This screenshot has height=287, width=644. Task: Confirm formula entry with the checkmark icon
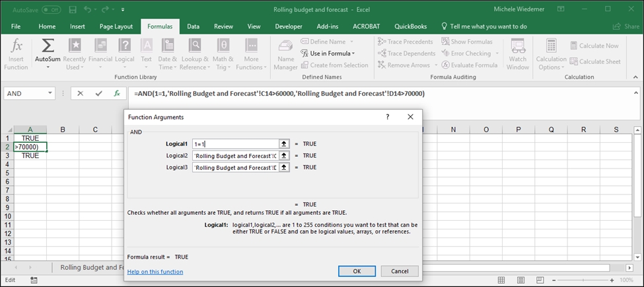click(x=98, y=94)
